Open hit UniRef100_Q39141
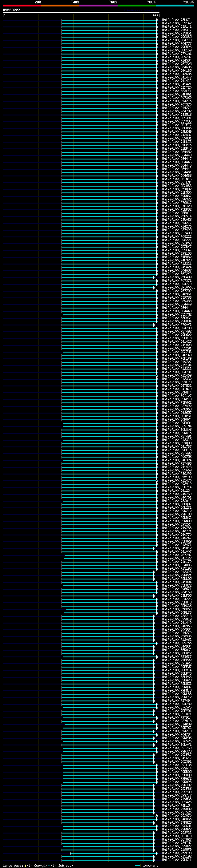Screen dimensions: 197x868 click(177, 26)
